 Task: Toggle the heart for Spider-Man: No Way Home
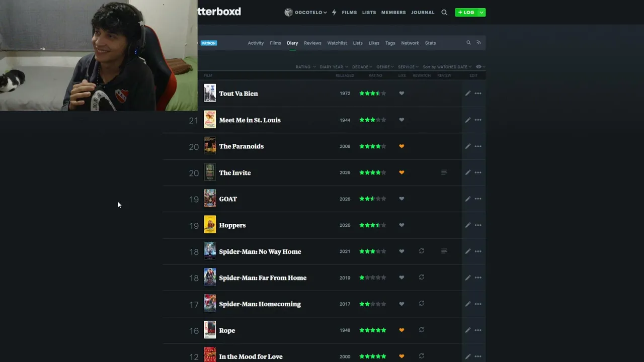401,251
